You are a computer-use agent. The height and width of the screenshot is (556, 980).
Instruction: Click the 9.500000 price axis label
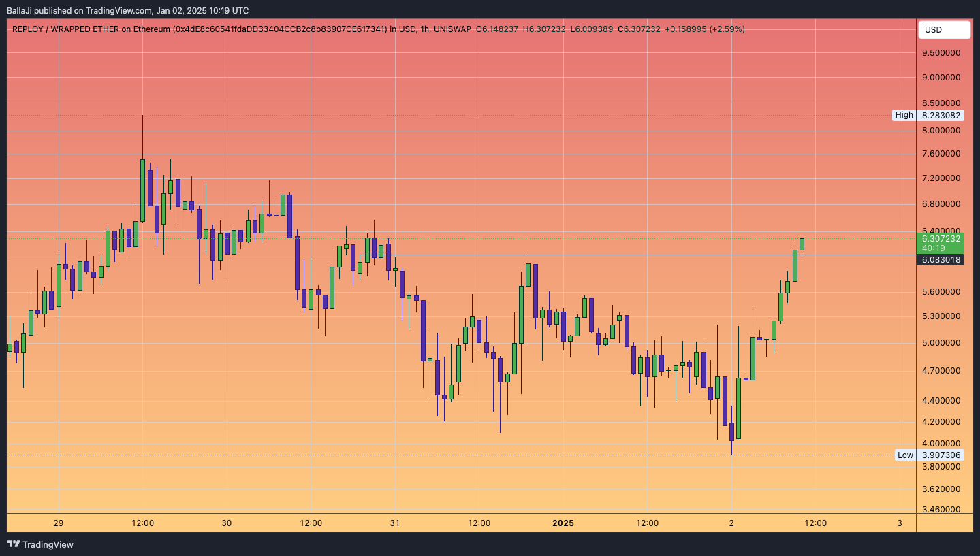coord(941,53)
